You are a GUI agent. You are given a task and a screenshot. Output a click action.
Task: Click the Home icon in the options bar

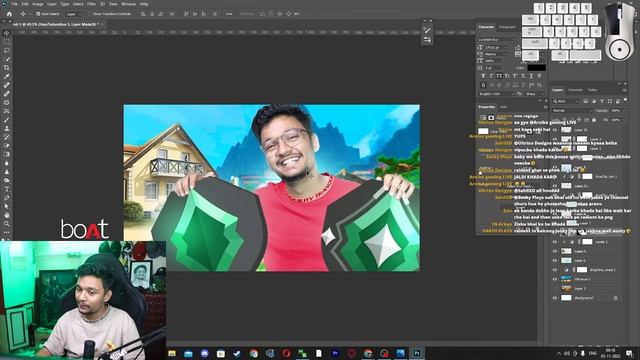click(x=9, y=14)
